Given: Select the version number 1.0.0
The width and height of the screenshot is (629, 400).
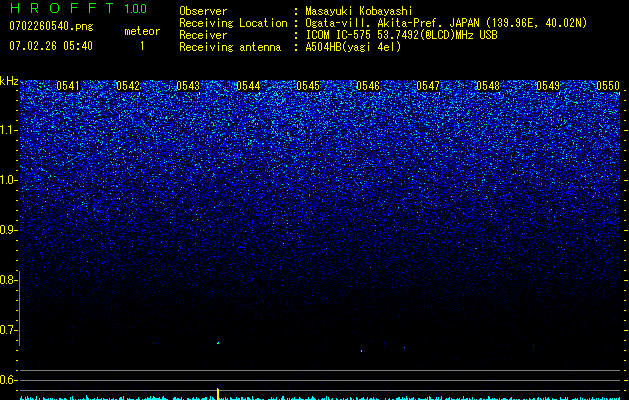Looking at the screenshot, I should point(136,8).
